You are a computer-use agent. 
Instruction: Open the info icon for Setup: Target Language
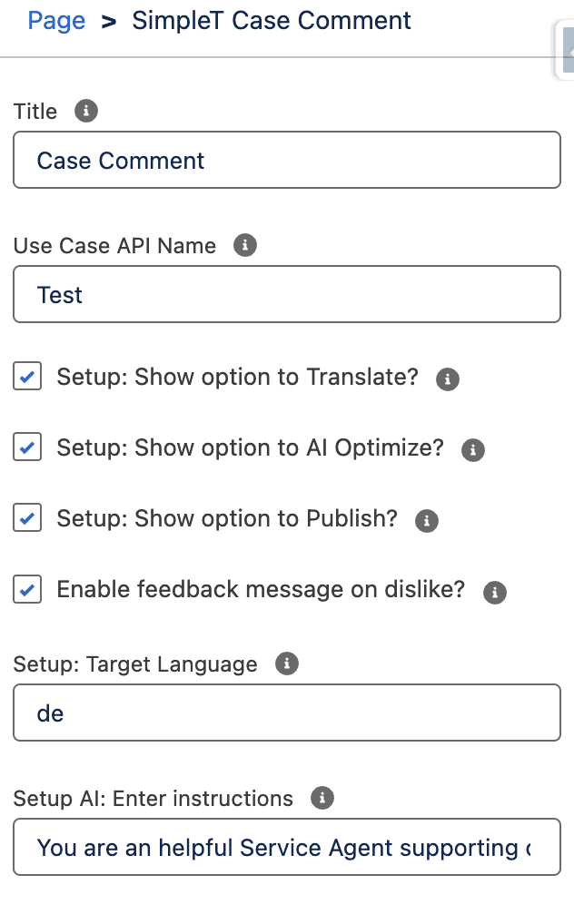click(287, 664)
